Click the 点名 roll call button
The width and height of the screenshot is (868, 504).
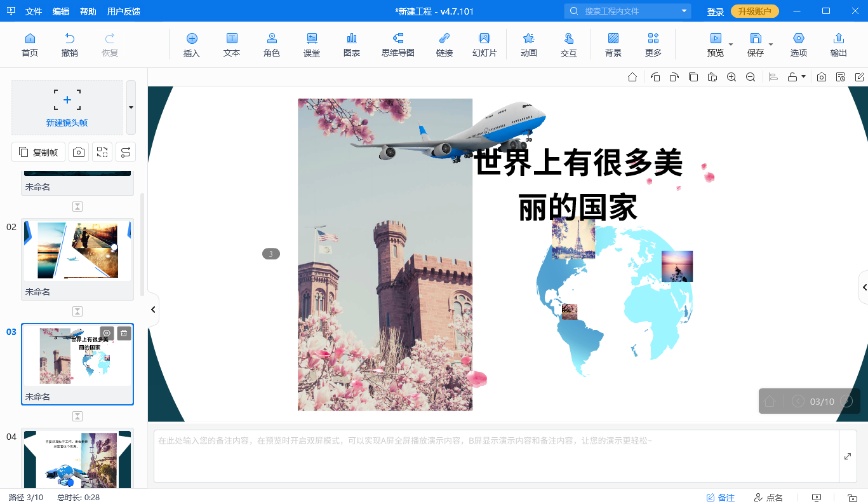768,498
